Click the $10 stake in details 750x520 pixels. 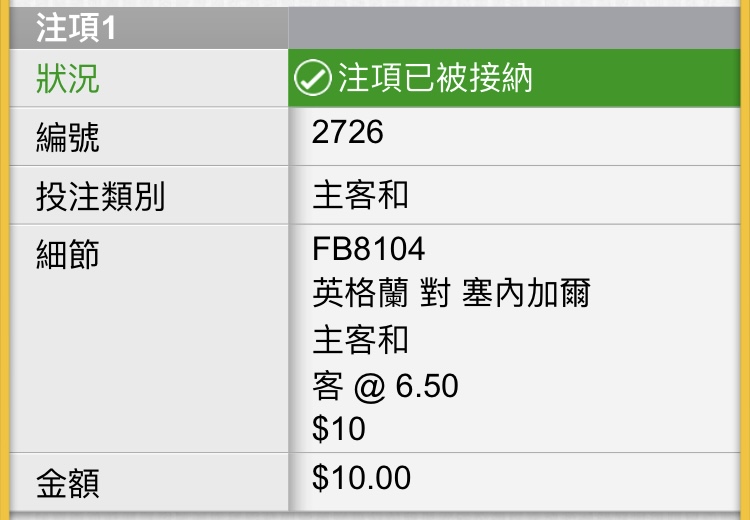[339, 428]
